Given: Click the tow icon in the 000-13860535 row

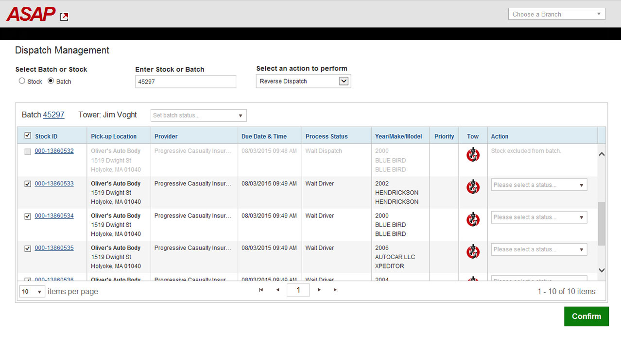Looking at the screenshot, I should tap(473, 251).
